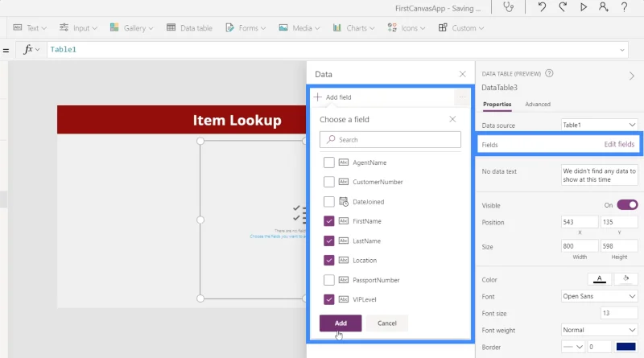Click the Edit fields link

619,144
